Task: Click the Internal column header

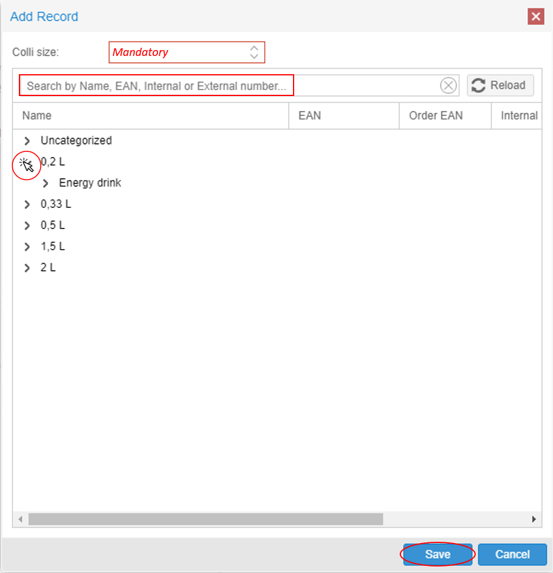Action: [x=516, y=116]
